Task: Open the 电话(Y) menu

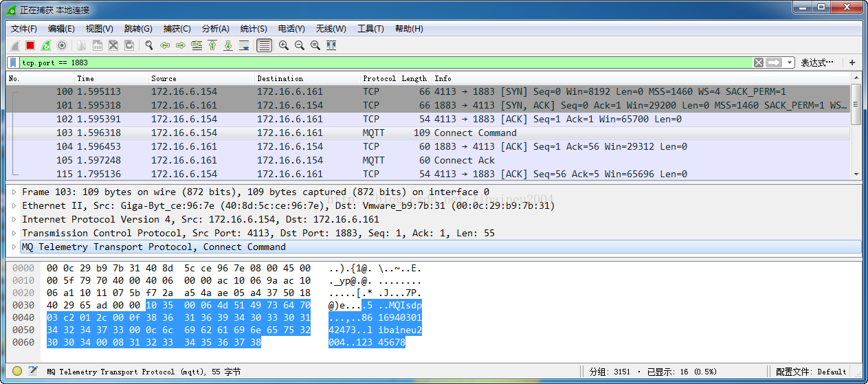Action: point(291,29)
